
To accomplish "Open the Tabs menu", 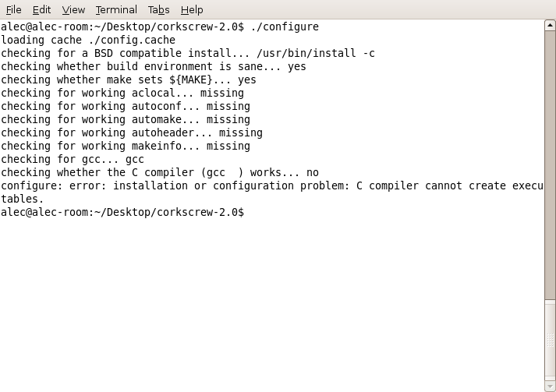I will pyautogui.click(x=158, y=9).
